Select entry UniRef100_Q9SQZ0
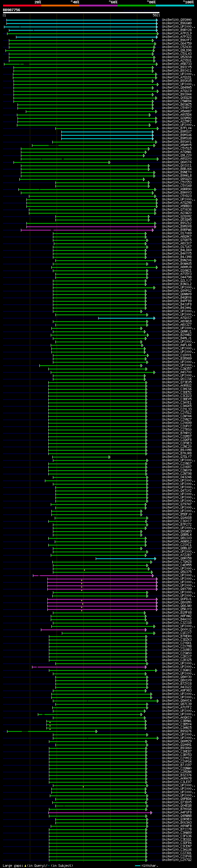 coord(176,179)
